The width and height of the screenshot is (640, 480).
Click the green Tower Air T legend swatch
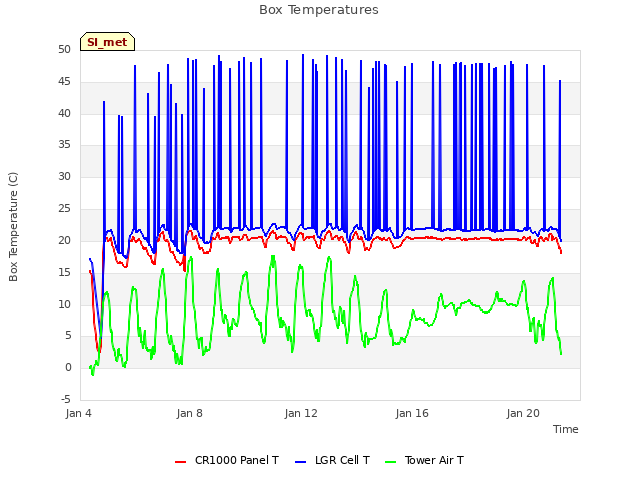(x=391, y=462)
